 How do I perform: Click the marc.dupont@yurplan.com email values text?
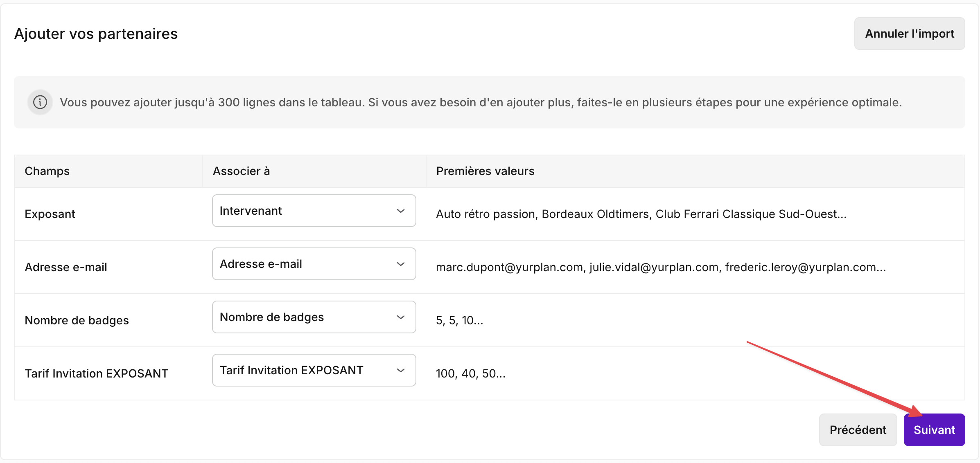tap(660, 267)
